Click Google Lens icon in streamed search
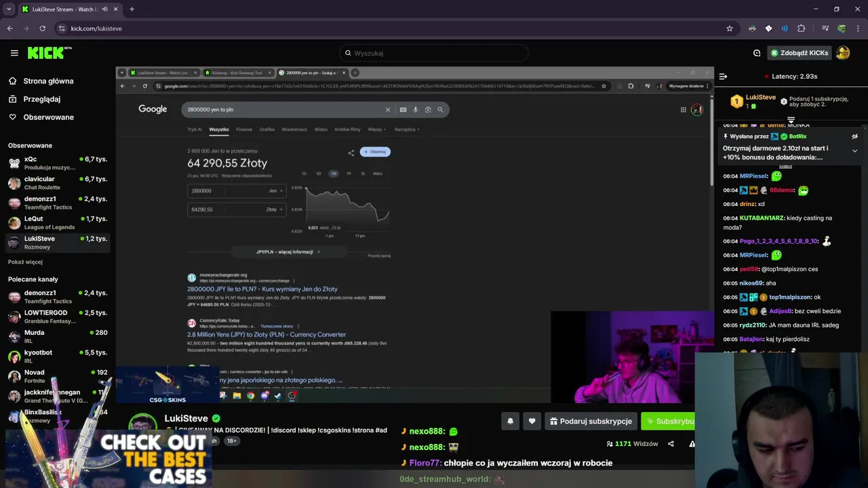The image size is (868, 488). [x=428, y=109]
